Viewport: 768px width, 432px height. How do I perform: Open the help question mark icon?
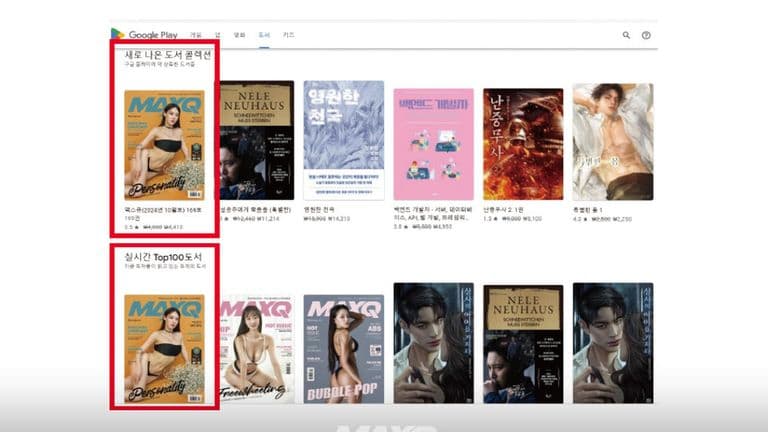646,35
